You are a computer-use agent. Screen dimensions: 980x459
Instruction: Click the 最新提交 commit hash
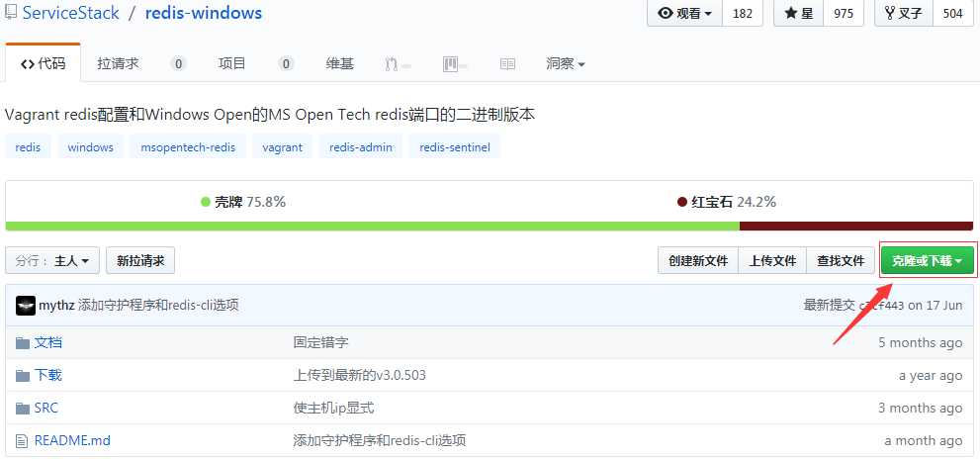coord(881,305)
